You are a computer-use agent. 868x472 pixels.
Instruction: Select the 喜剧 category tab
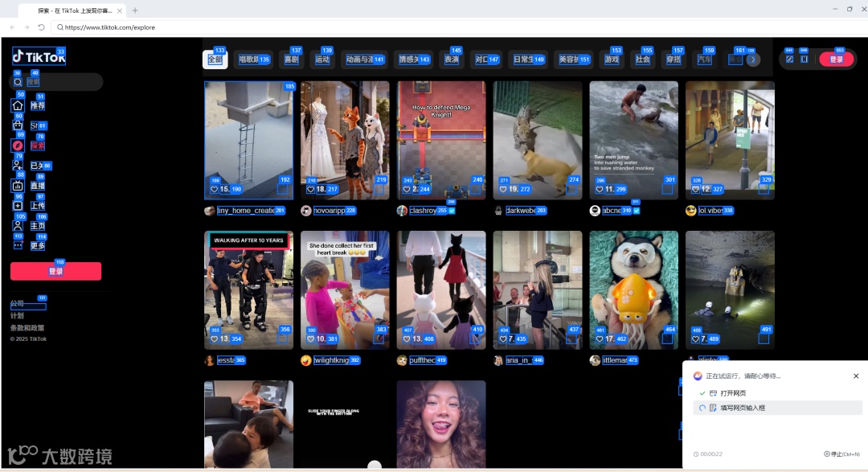pos(292,60)
